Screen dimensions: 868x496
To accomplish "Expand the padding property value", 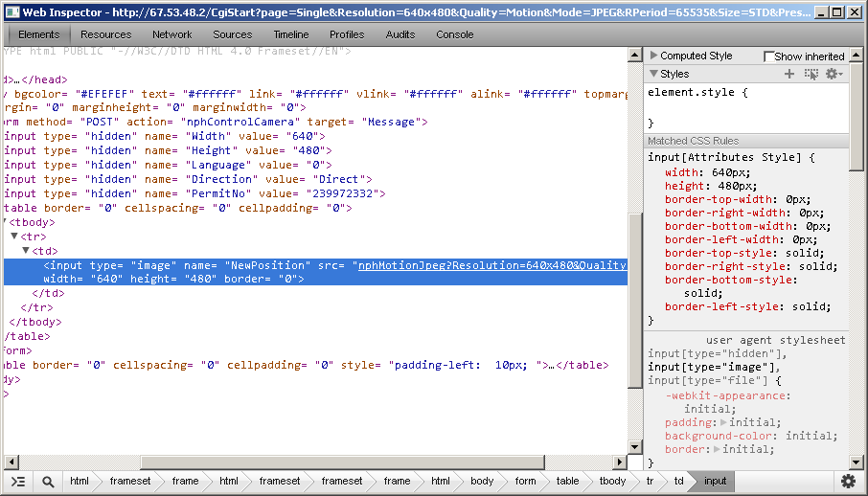I will (723, 422).
